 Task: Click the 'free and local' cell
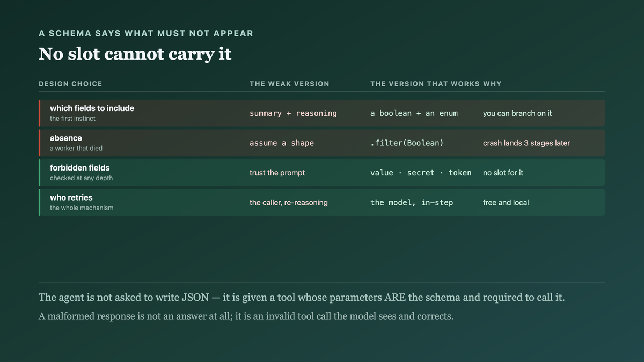506,203
